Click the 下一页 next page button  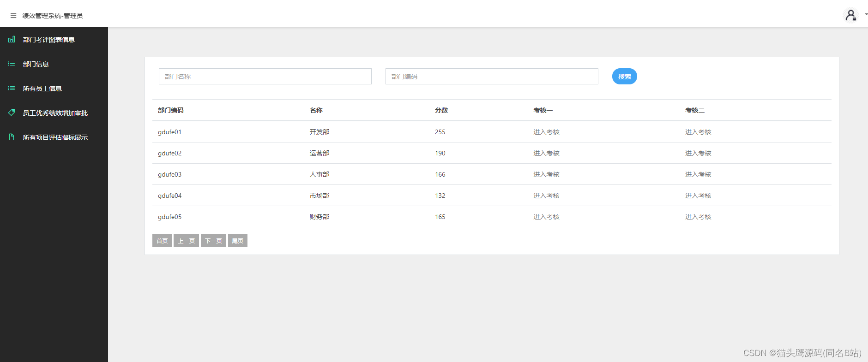pyautogui.click(x=213, y=241)
